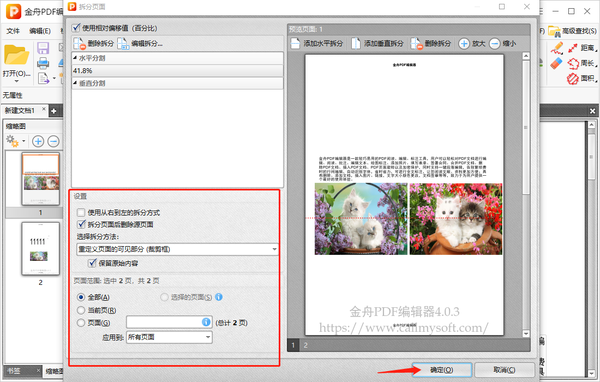Enable 使用从右到左的拆分方式 checkbox

click(81, 212)
